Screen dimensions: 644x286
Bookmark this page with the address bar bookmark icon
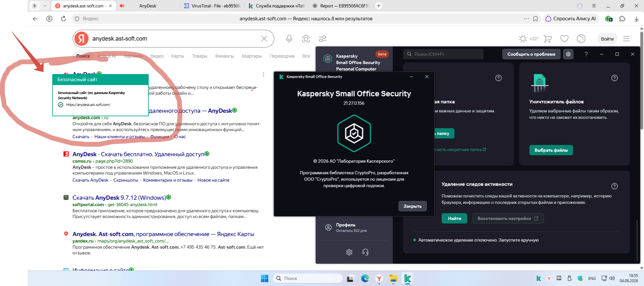tap(535, 19)
